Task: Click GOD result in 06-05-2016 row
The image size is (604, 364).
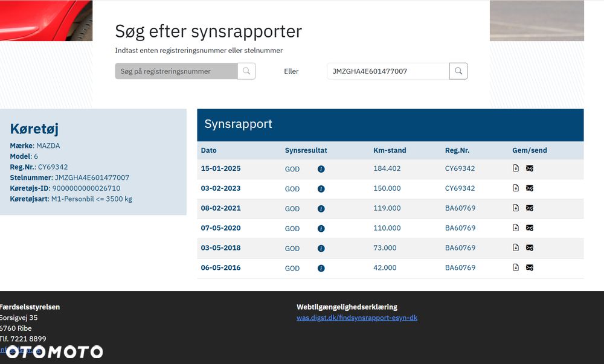Action: [292, 269]
